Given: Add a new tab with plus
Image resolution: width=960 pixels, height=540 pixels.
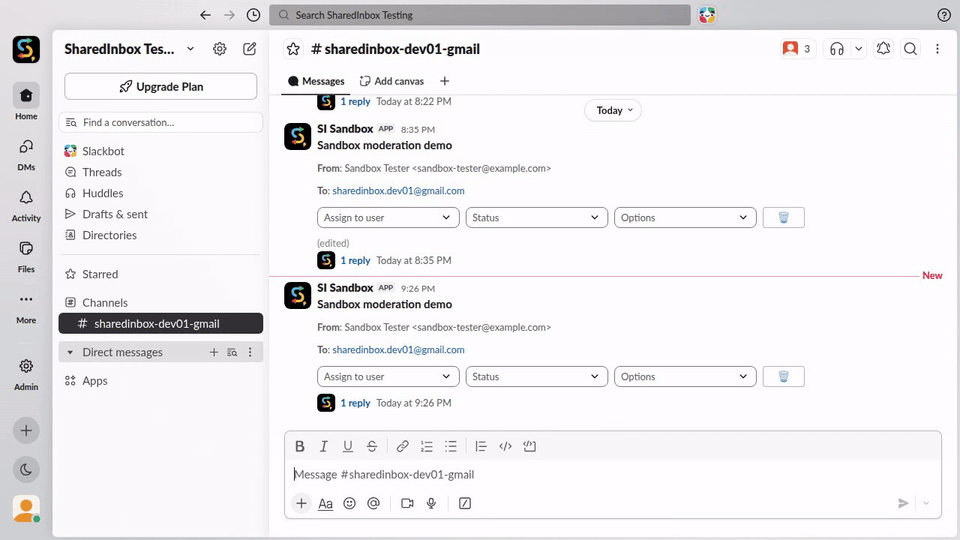Looking at the screenshot, I should 444,81.
